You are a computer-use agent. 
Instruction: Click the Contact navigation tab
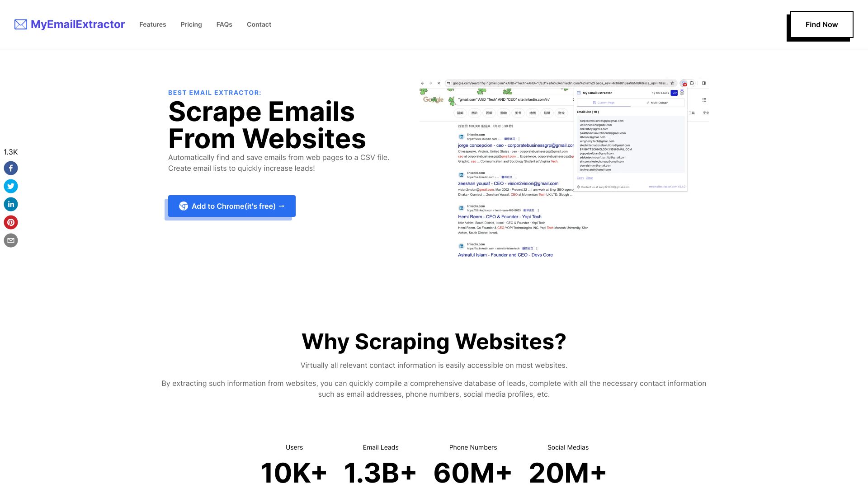coord(259,24)
